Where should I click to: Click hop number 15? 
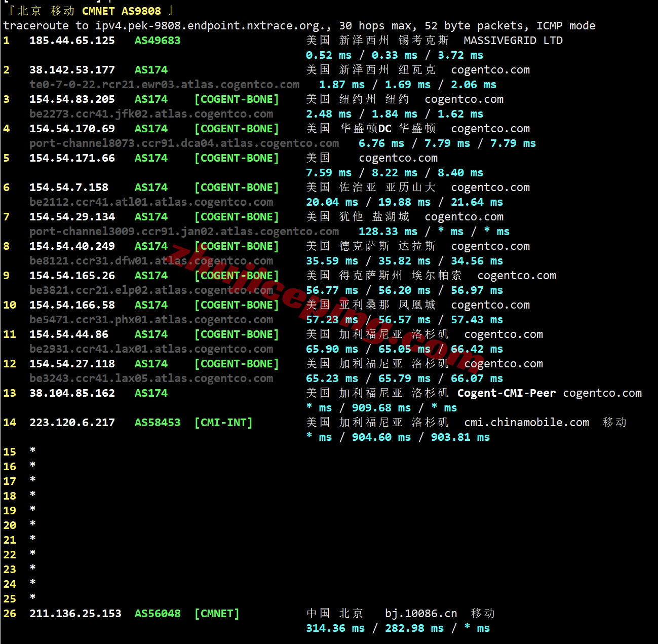[x=10, y=452]
